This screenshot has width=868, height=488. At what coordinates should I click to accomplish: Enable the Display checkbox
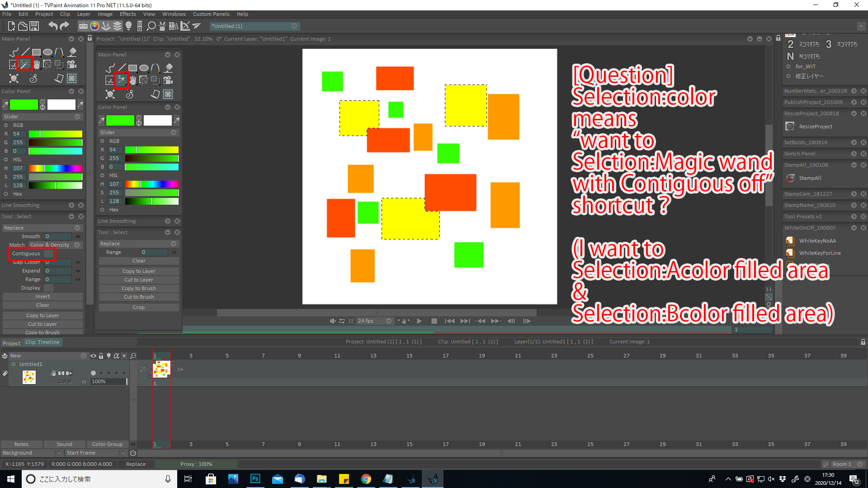click(48, 288)
